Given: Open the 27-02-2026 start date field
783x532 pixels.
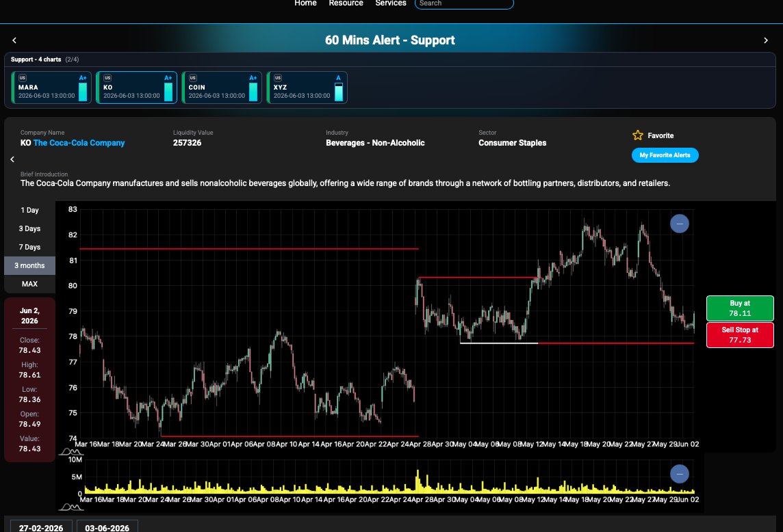Looking at the screenshot, I should (x=41, y=527).
